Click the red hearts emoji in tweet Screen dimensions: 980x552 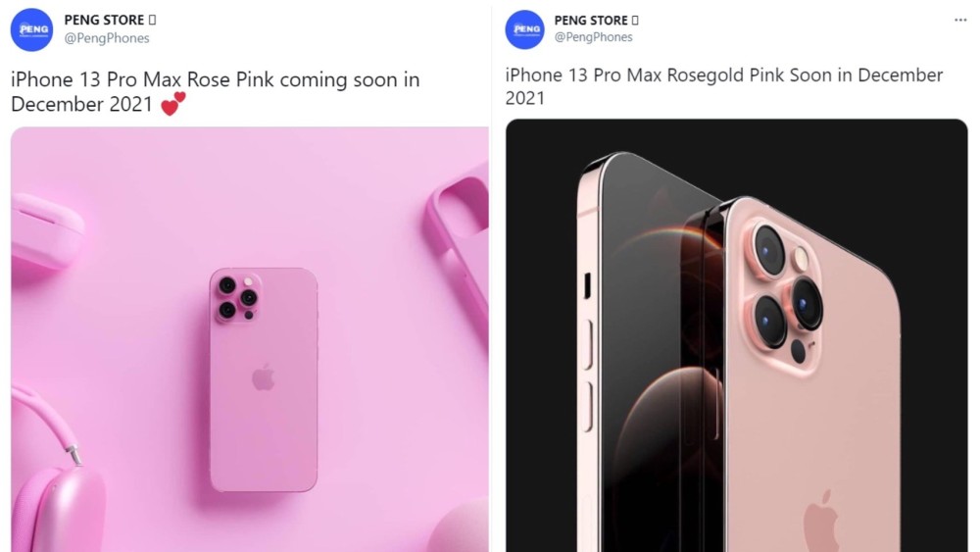coord(173,104)
